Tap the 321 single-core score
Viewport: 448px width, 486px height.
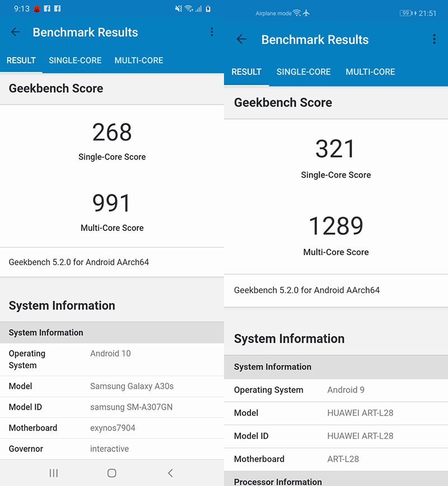[x=335, y=149]
